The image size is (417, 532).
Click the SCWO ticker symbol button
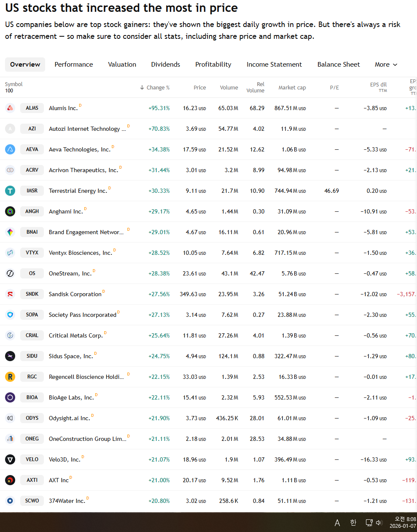[32, 501]
